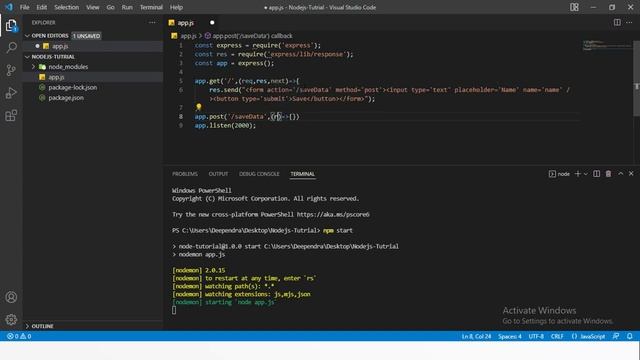
Task: Collapse the Open Editors section
Action: [x=27, y=36]
